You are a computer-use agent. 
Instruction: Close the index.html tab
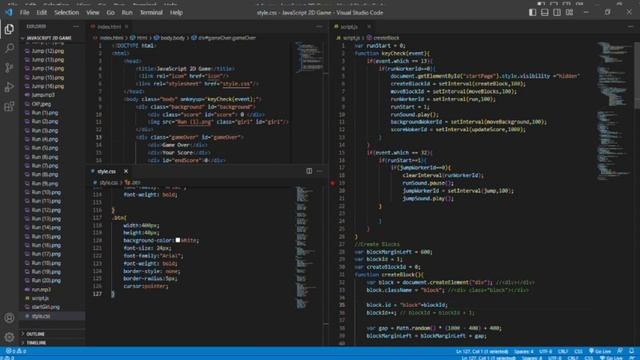coord(126,27)
